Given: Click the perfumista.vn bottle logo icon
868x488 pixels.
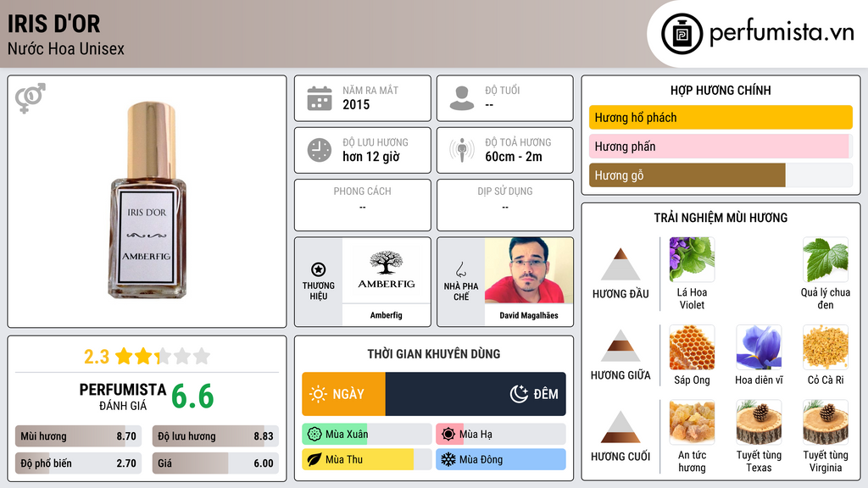Looking at the screenshot, I should 682,34.
